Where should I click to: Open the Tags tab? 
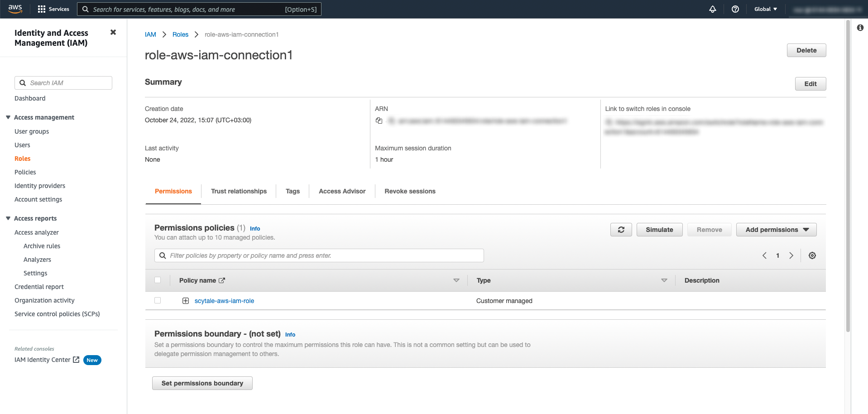[x=293, y=191]
